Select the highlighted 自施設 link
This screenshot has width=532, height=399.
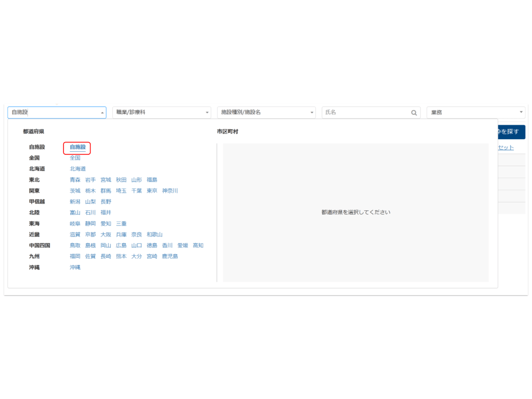[77, 148]
